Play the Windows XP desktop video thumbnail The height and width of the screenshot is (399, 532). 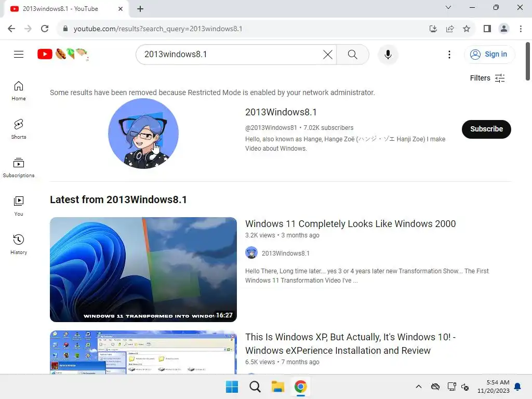point(143,353)
